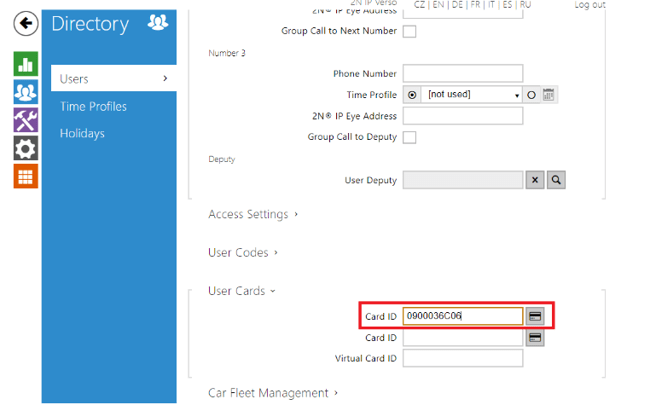Open the purple Hardware tools icon
Image resolution: width=650 pixels, height=405 pixels.
[26, 120]
